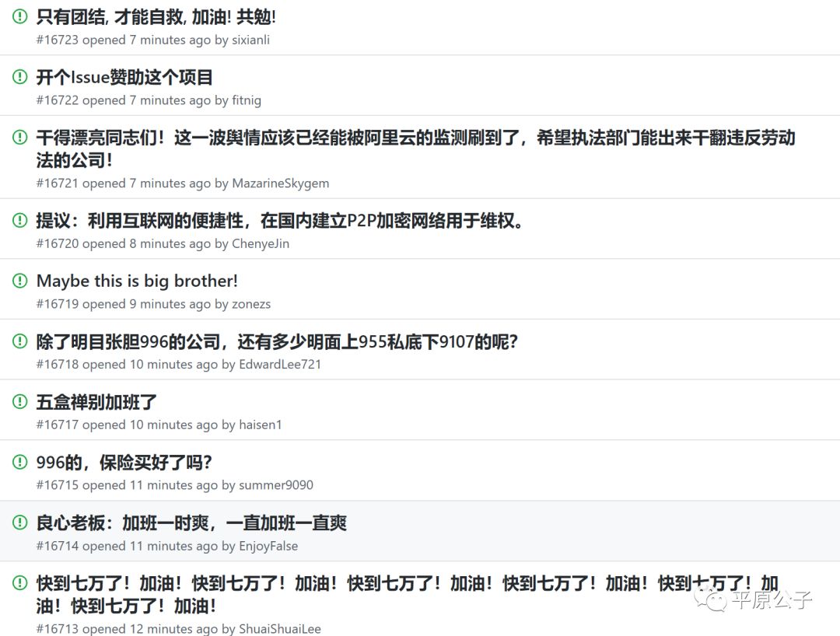Screen dimensions: 840x636
Task: Open issue '996的, 保险买好了吗?'
Action: [x=124, y=463]
